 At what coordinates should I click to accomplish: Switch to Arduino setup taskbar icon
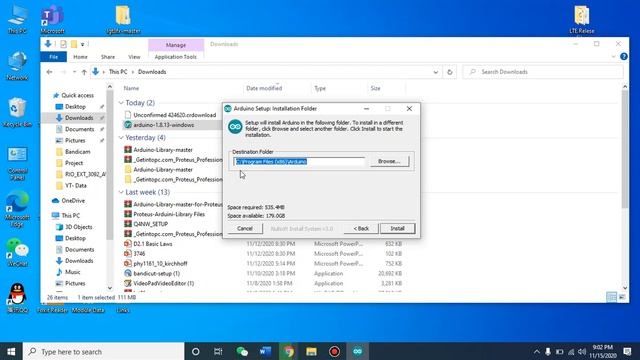[x=358, y=351]
